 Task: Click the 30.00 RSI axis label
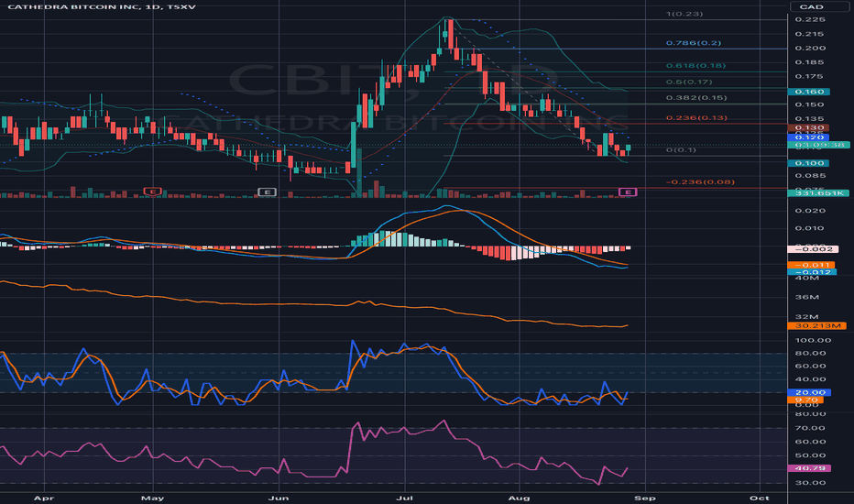[x=810, y=483]
